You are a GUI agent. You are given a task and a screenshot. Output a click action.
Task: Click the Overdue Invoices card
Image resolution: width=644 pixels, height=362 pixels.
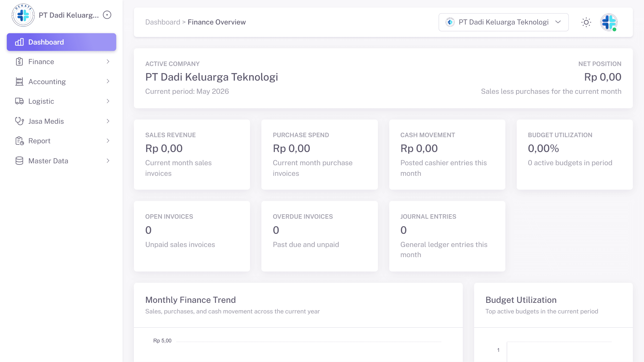click(319, 236)
